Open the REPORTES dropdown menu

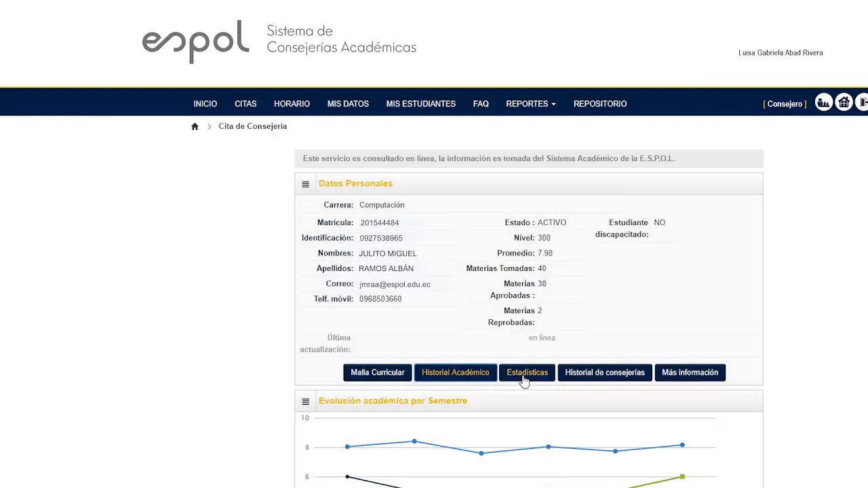point(531,104)
